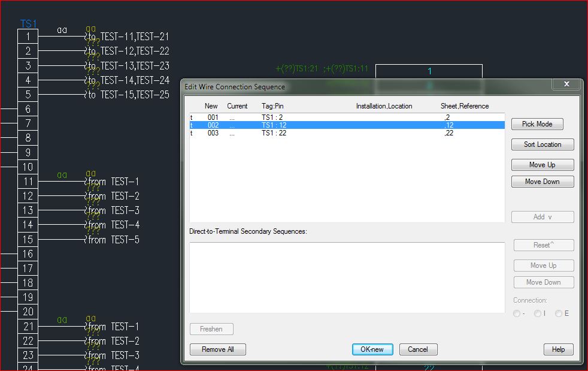Click the Installation,Location column header
Screen dimensions: 588x371
(384, 106)
